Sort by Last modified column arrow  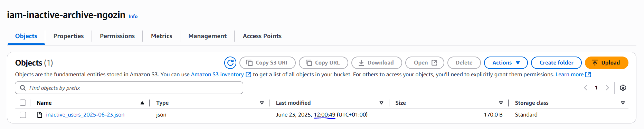click(381, 103)
